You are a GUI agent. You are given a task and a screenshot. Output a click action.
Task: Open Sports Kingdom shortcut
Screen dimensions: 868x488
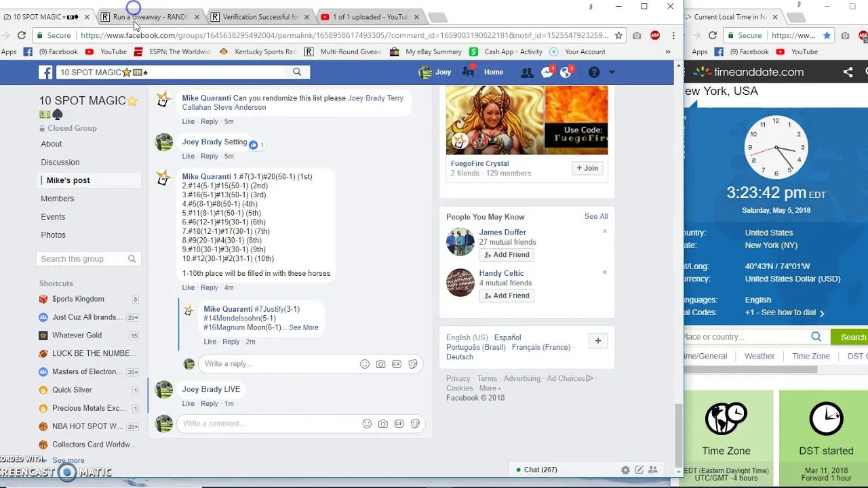click(78, 299)
